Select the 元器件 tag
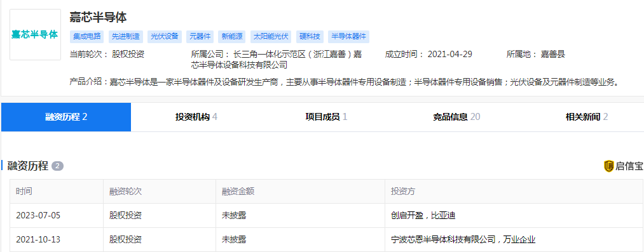The image size is (644, 252). [200, 36]
